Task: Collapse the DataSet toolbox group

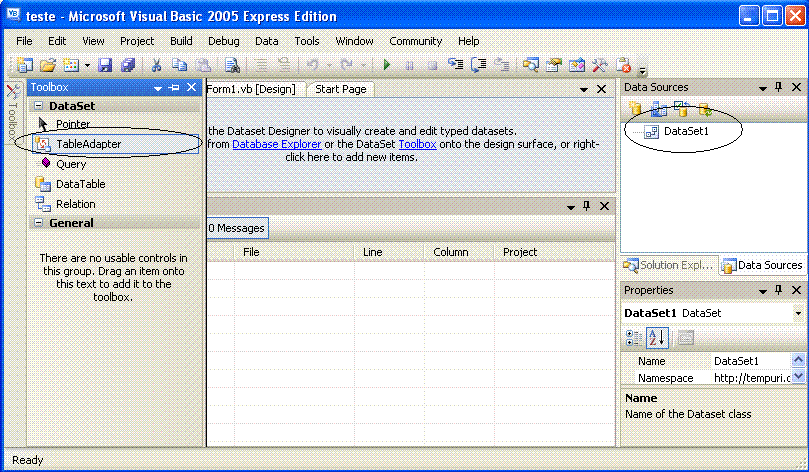Action: pos(38,106)
